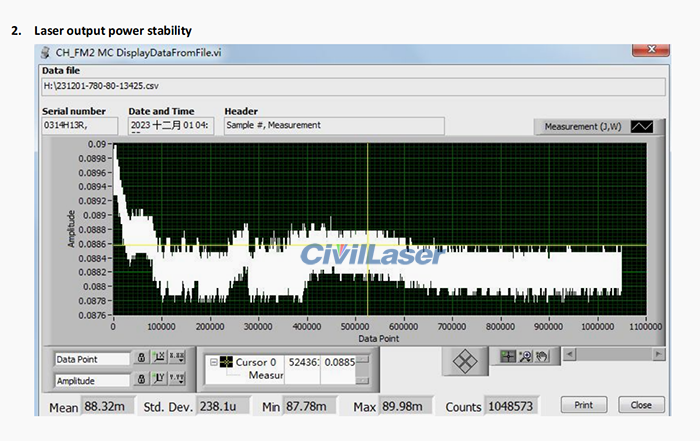Click the Amplitude axis name field

click(92, 381)
